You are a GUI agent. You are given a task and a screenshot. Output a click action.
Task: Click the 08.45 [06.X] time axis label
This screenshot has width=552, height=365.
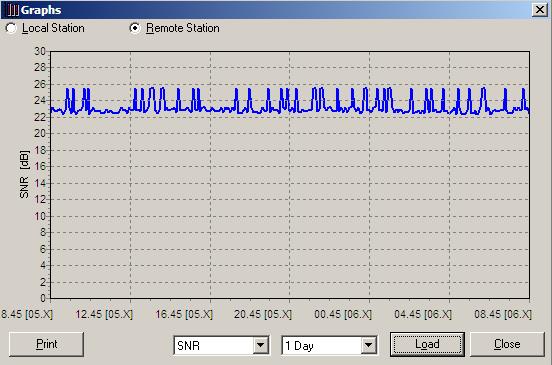503,314
